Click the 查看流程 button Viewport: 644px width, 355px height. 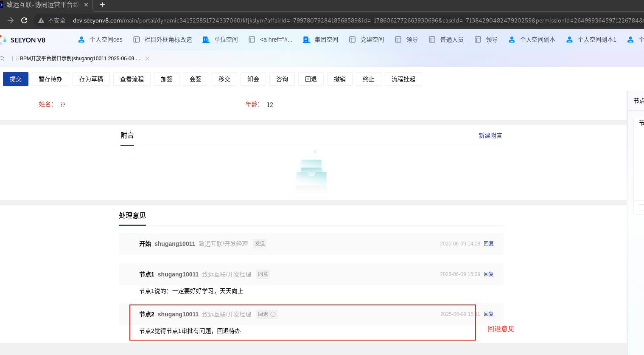132,79
